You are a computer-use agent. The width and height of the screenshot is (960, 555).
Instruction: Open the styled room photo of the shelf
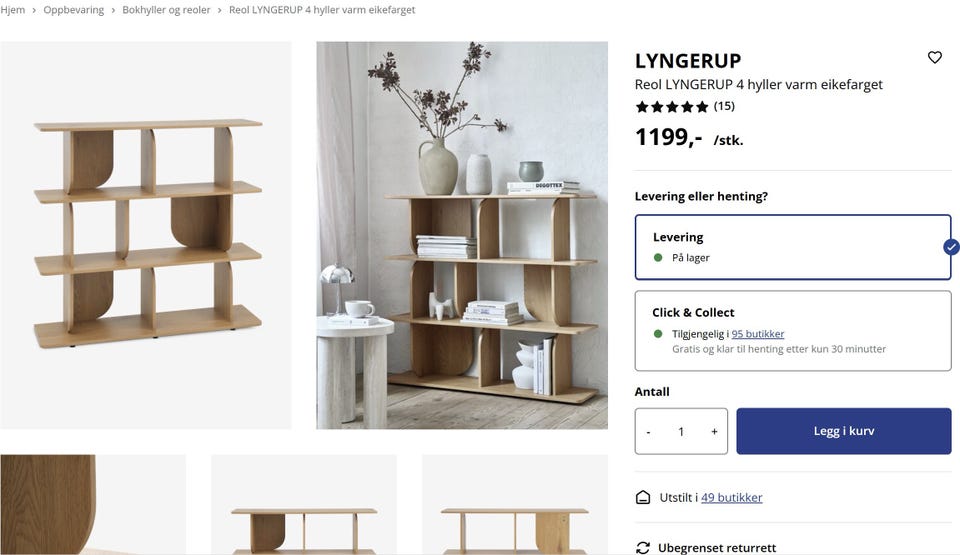pos(462,235)
